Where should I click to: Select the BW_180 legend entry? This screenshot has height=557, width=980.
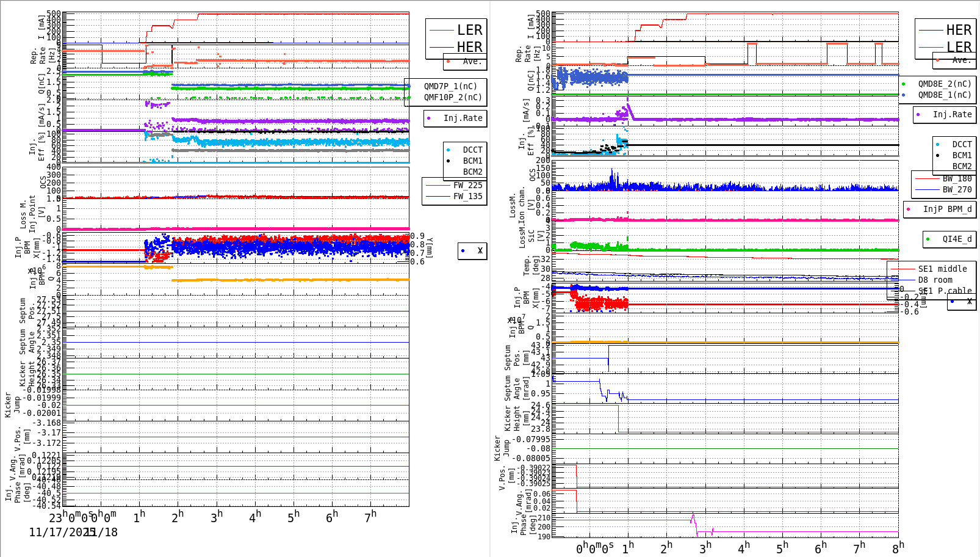957,178
